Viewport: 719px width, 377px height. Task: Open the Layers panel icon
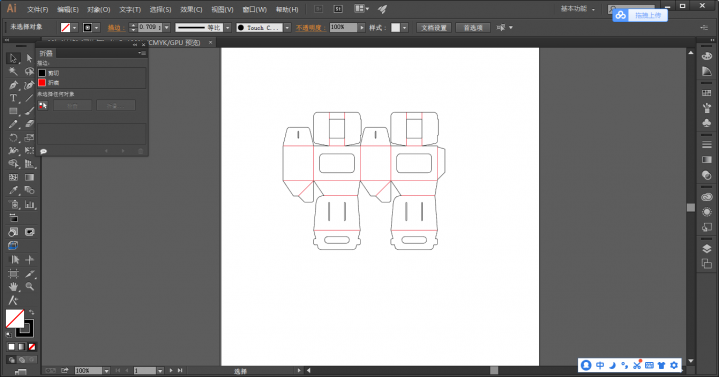click(x=707, y=249)
